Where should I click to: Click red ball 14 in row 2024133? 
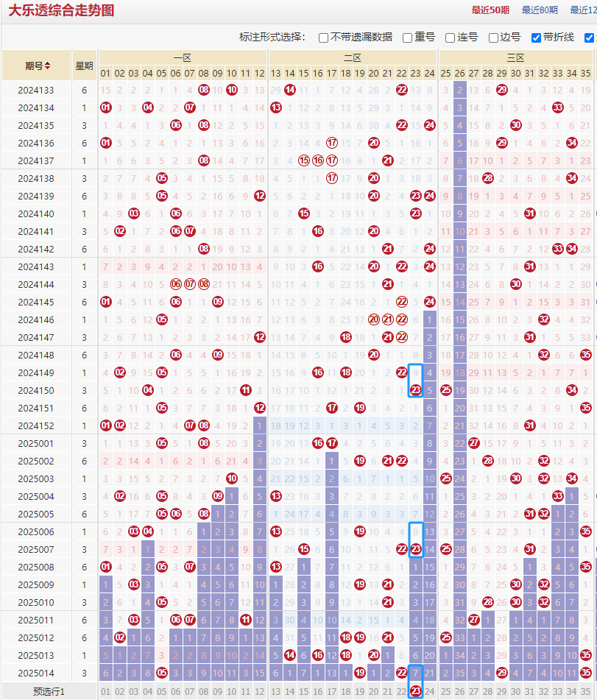pyautogui.click(x=290, y=90)
